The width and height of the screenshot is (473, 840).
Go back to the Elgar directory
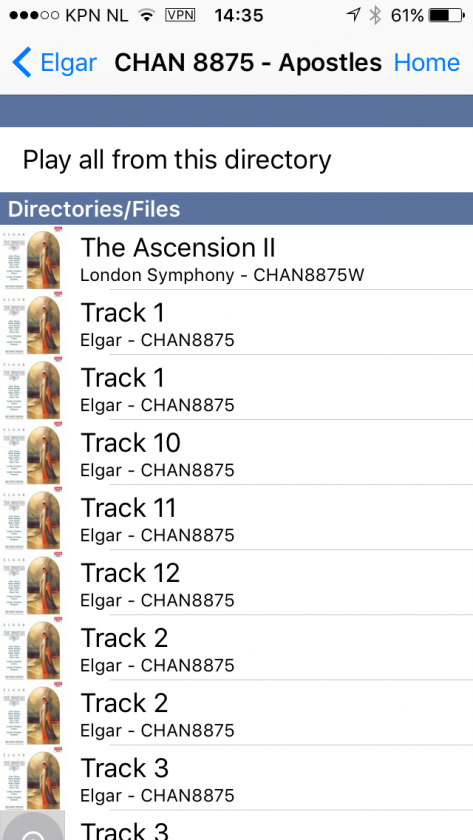[x=55, y=63]
